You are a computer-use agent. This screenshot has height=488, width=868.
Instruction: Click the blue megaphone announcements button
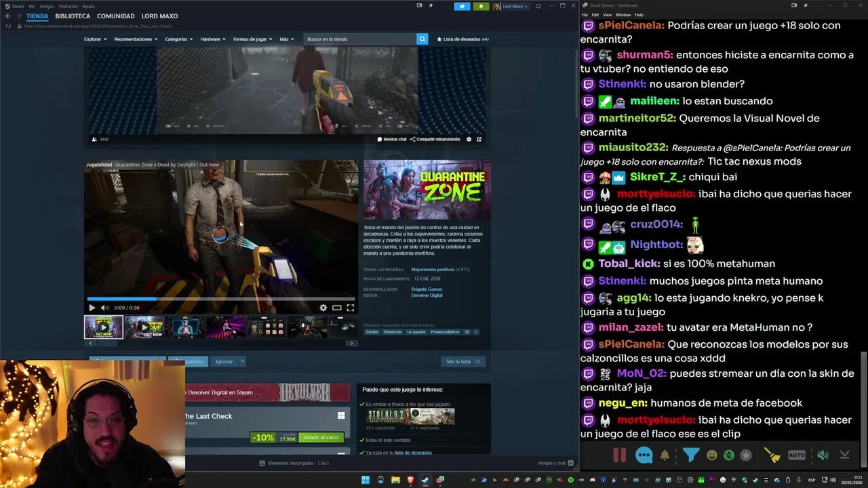coord(462,6)
